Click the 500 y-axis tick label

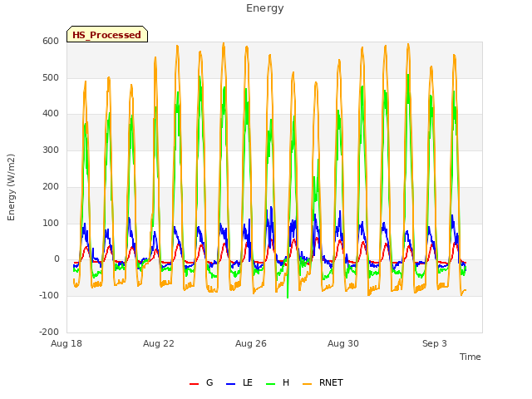51,77
